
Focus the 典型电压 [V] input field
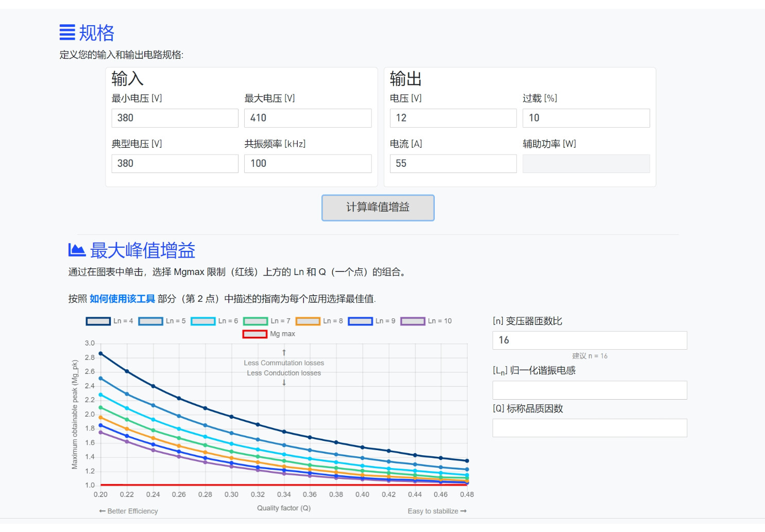pos(175,164)
